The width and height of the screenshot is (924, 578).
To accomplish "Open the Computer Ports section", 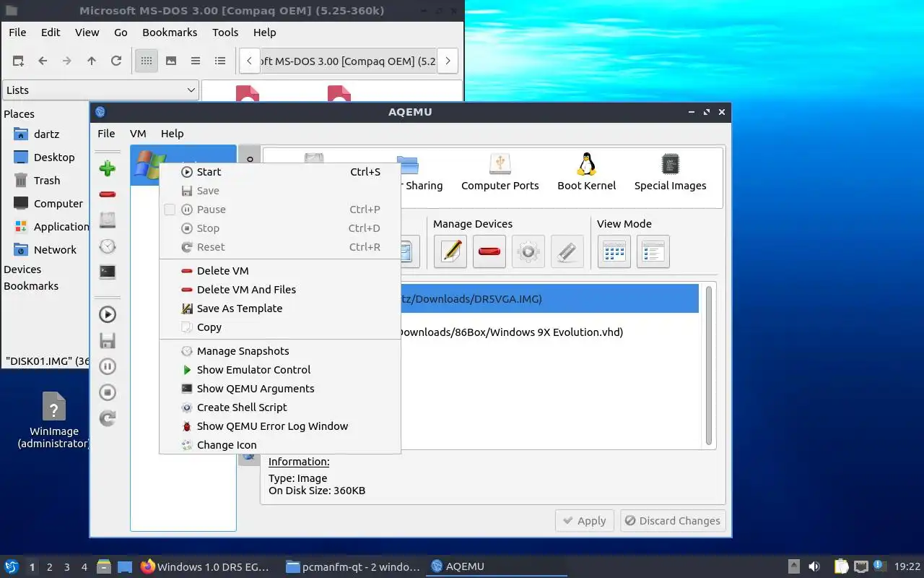I will [500, 172].
